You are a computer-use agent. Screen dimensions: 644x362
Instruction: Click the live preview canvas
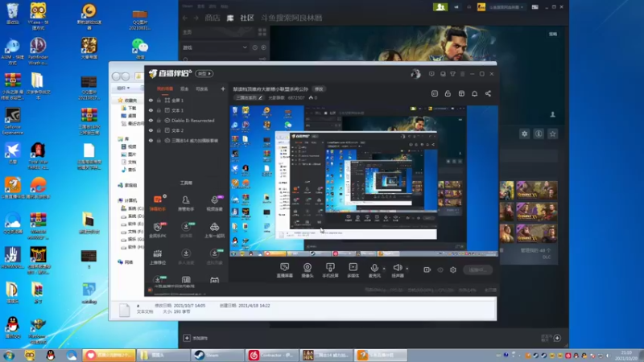[364, 181]
